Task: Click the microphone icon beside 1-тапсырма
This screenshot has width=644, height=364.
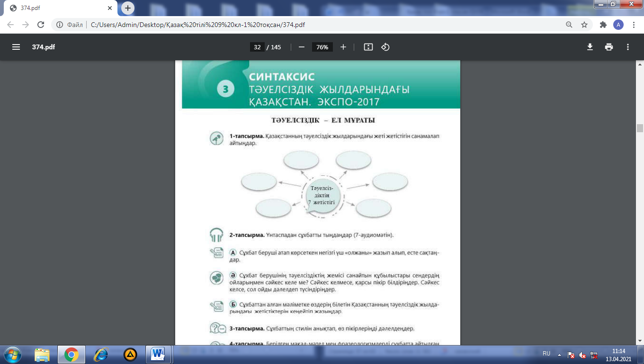Action: (x=216, y=138)
